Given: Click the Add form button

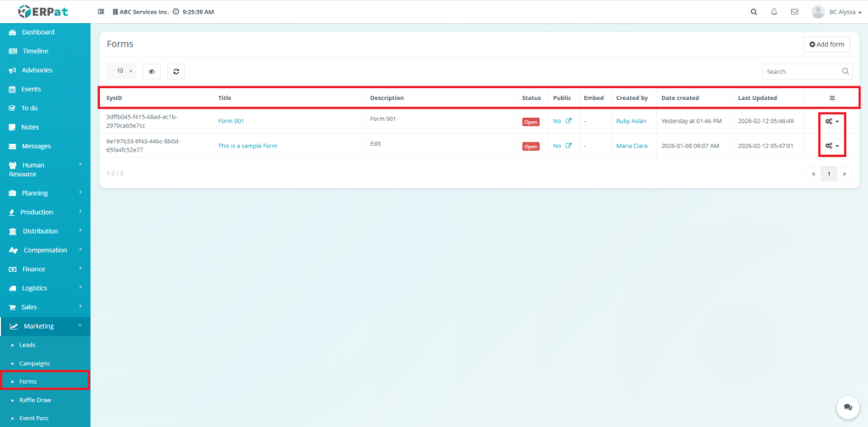Looking at the screenshot, I should (x=826, y=44).
